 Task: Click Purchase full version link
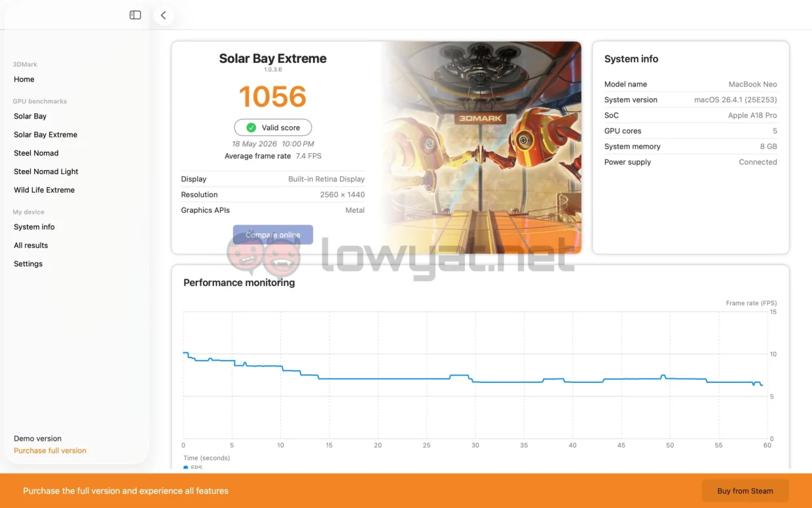tap(50, 450)
